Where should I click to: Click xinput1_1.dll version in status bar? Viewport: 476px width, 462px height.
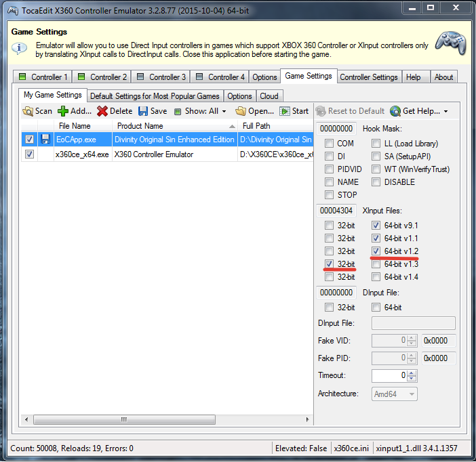coord(416,448)
